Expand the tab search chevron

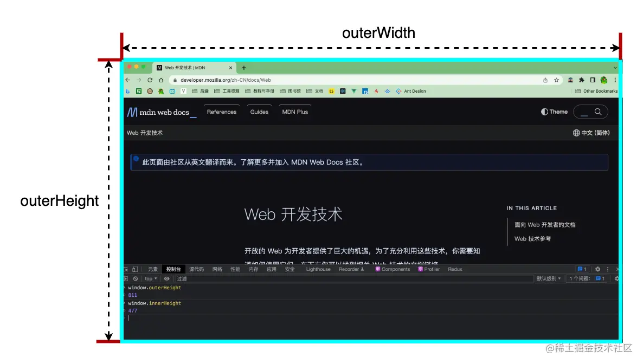[x=615, y=68]
